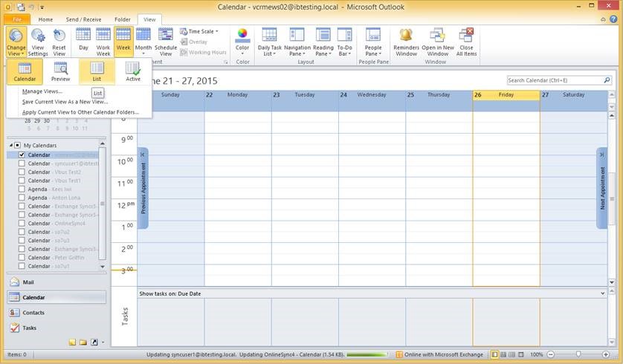623x364 pixels.
Task: Choose the Active view in gallery
Action: pyautogui.click(x=133, y=72)
